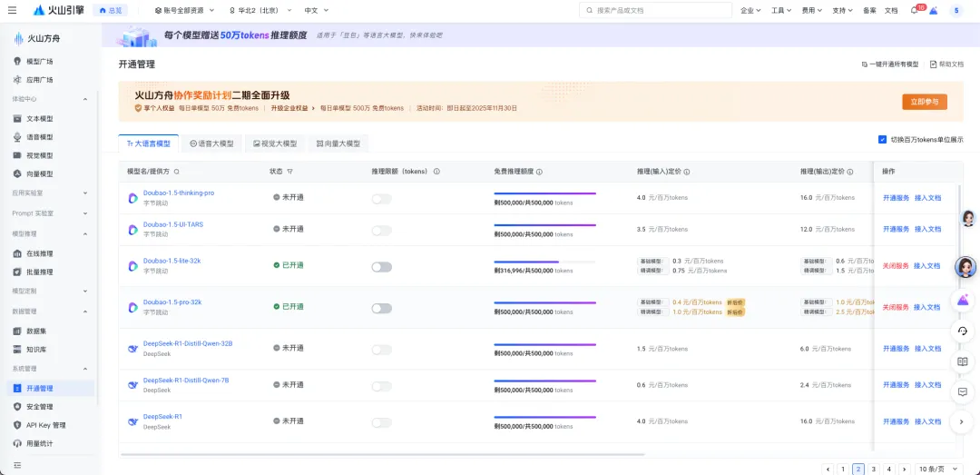This screenshot has height=475, width=980.
Task: Open 企业 dropdown in top bar
Action: tap(750, 11)
